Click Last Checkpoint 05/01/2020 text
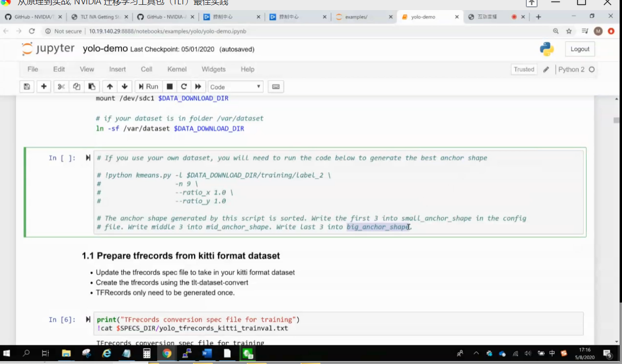The image size is (622, 364). 172,49
